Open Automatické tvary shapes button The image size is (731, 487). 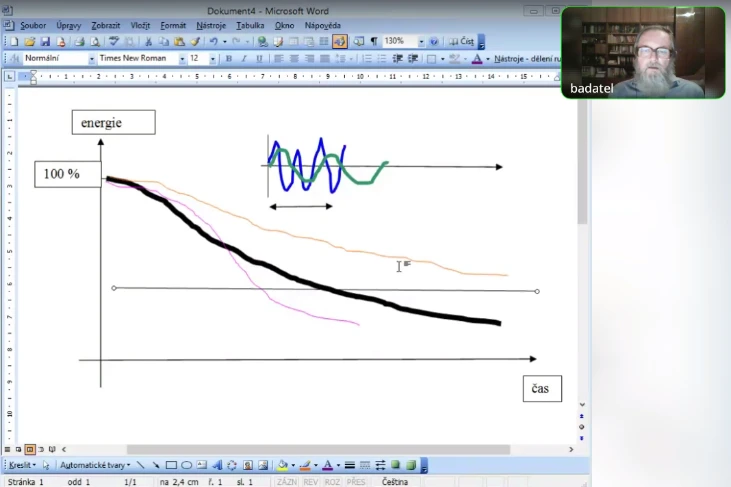point(94,465)
